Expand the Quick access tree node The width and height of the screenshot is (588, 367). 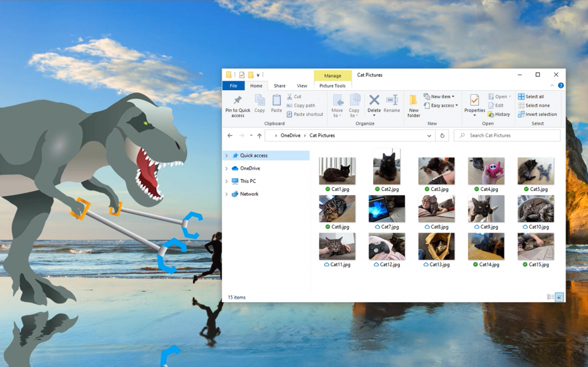tap(227, 156)
